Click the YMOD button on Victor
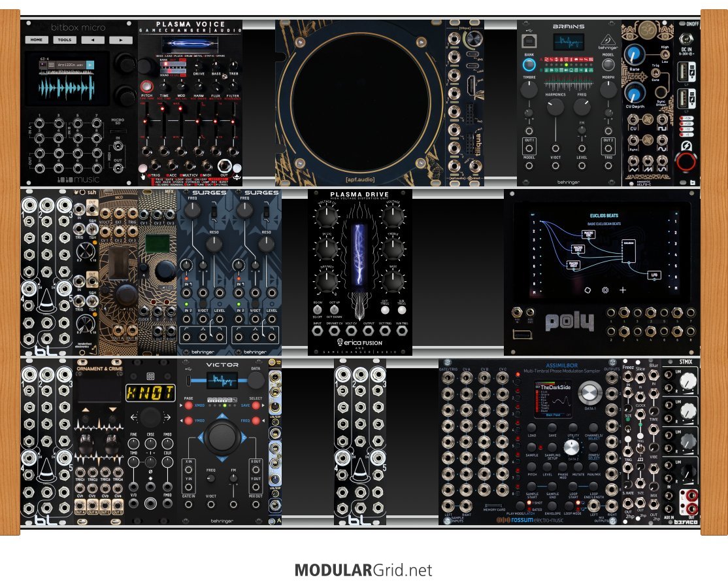 188,421
